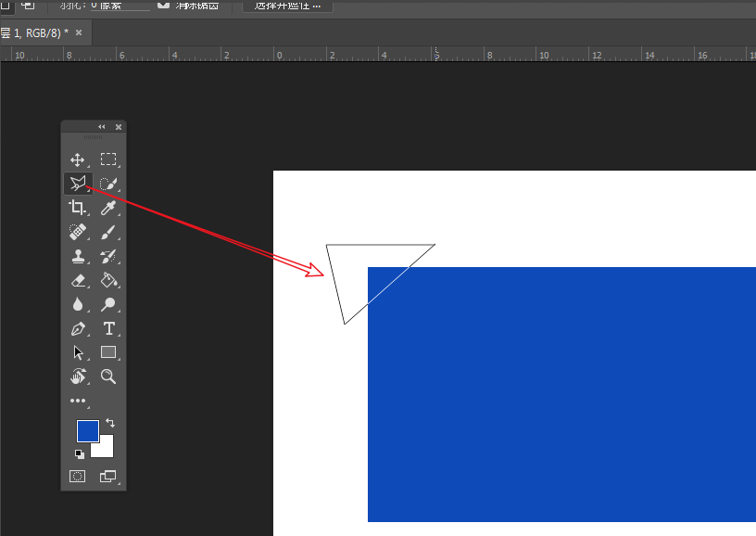Select the Pen tool
This screenshot has height=536, width=756.
78,328
